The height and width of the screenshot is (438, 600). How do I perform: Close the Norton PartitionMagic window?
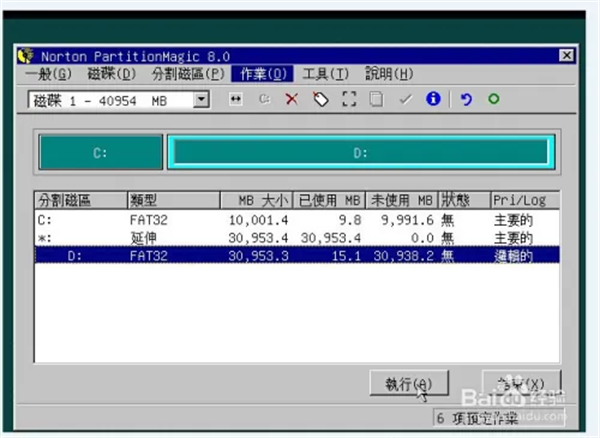(x=566, y=56)
